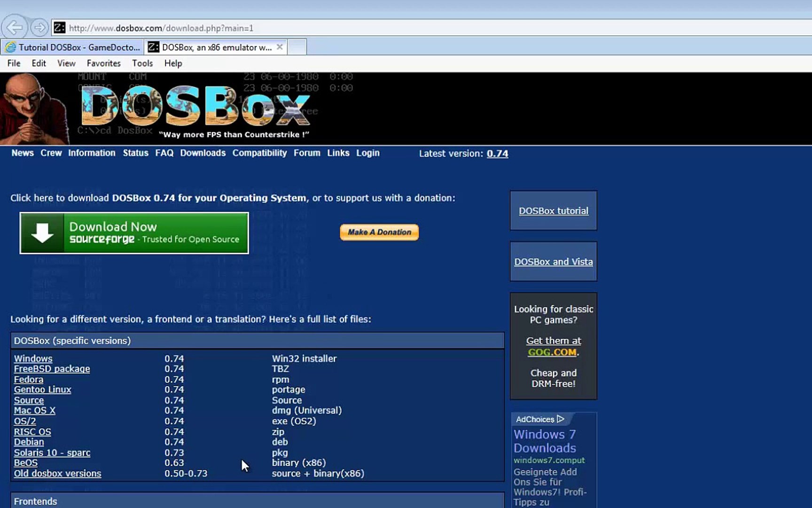Switch to the Tutorial DOSBox GameDoctor tab

(x=75, y=47)
